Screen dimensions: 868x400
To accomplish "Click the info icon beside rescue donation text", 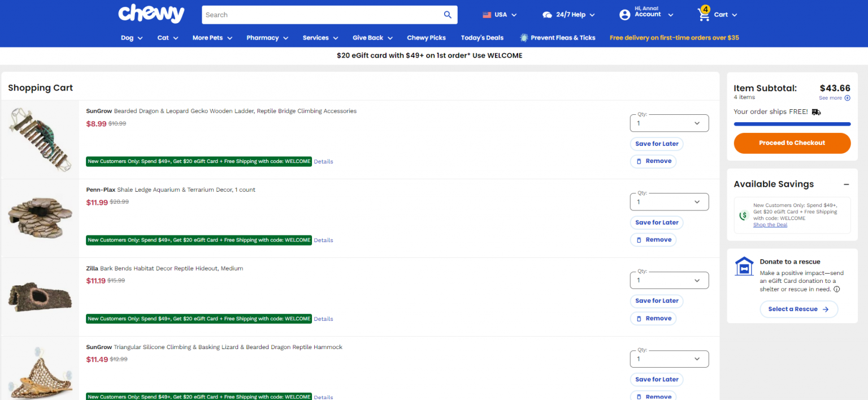I will pyautogui.click(x=837, y=289).
